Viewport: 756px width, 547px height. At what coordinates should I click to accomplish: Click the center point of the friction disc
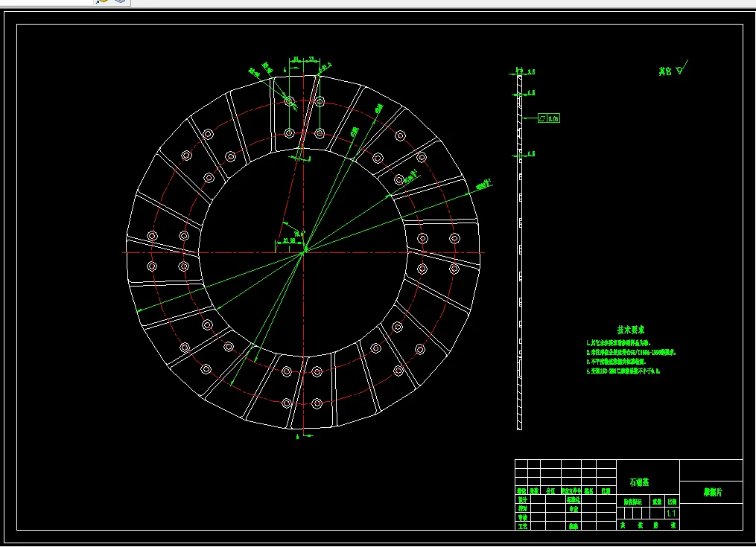pos(303,252)
